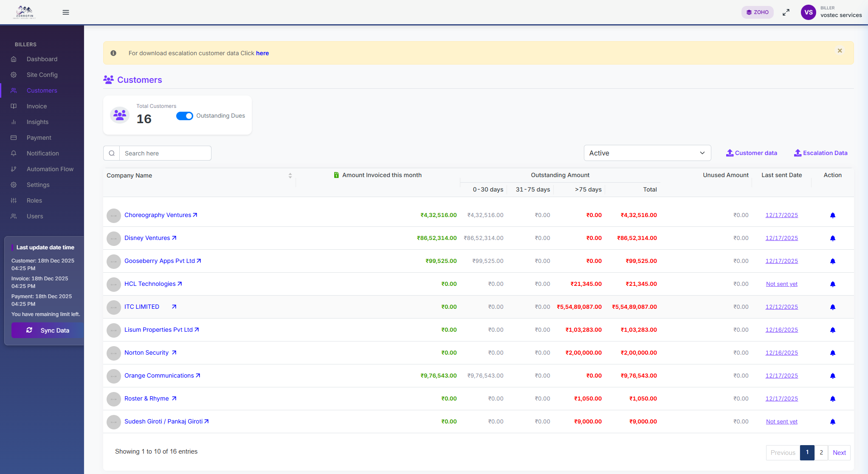Open ITC LIMITED external link arrow
The height and width of the screenshot is (474, 868).
(174, 307)
